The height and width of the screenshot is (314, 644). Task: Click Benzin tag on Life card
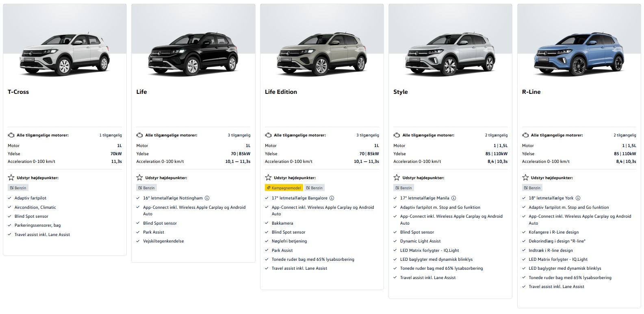146,188
